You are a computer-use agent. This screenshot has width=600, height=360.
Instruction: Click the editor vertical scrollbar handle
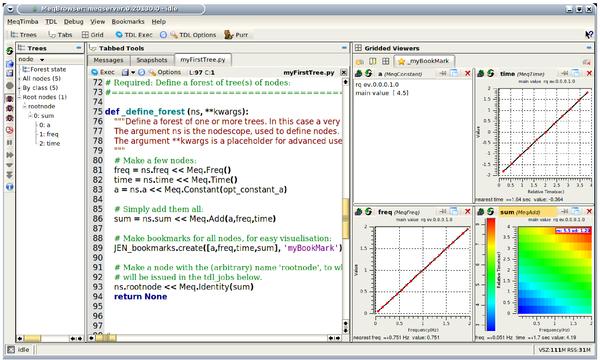(346, 218)
